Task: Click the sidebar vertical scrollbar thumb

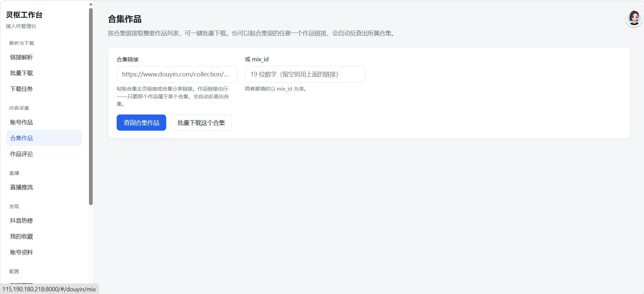Action: [x=91, y=106]
